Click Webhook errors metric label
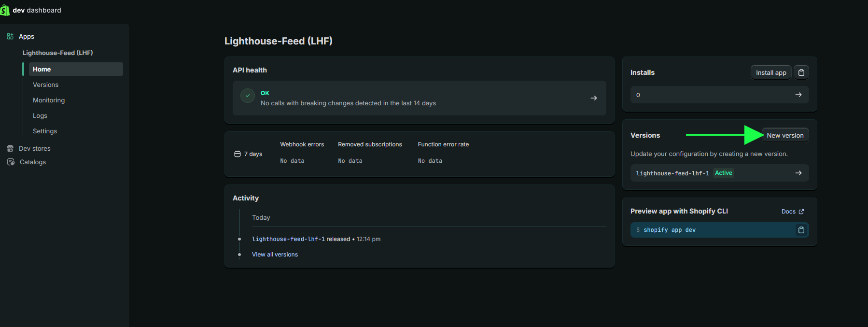The width and height of the screenshot is (868, 327). tap(302, 144)
